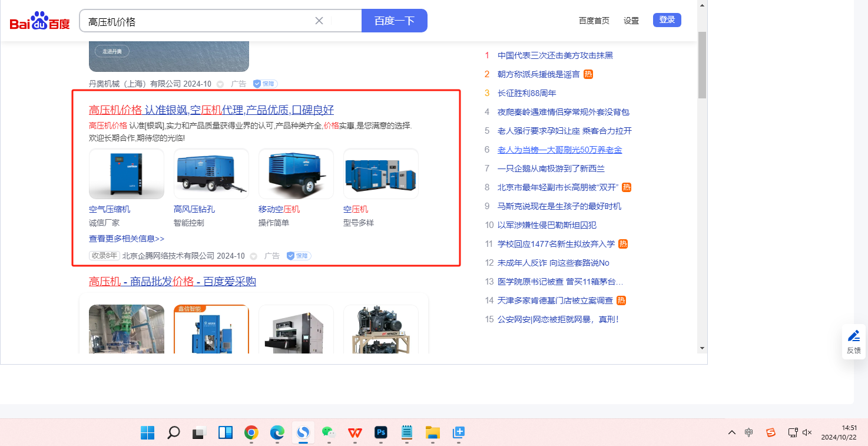The image size is (868, 446).
Task: Click the page scrollbar up arrow
Action: pos(702,5)
